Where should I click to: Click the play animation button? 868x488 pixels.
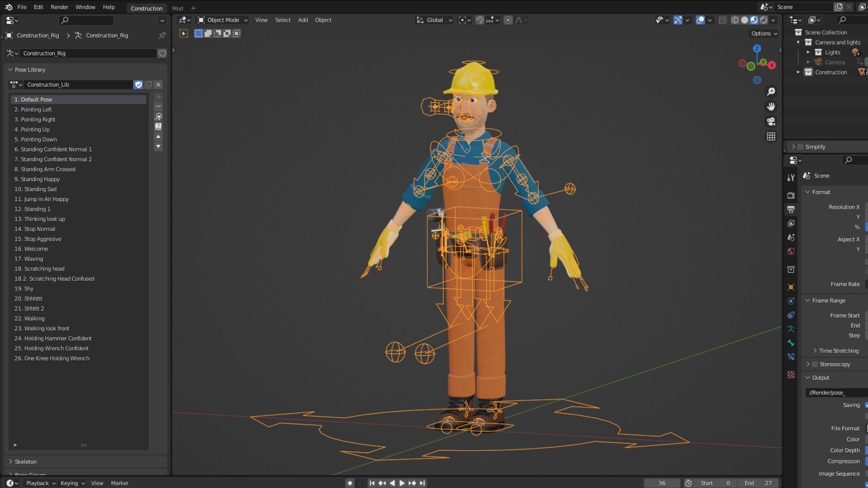401,483
